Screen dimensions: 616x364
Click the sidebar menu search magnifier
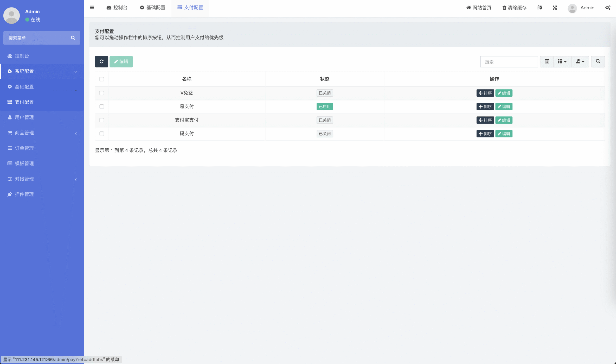[73, 38]
